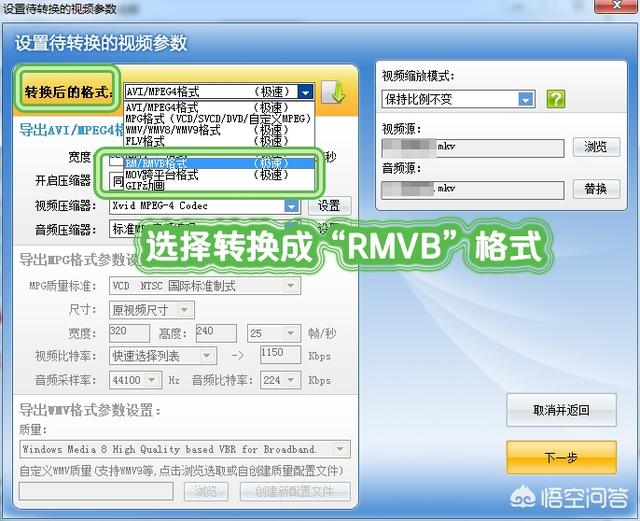Click 替换 button for the audio source
640x521 pixels.
coord(596,189)
